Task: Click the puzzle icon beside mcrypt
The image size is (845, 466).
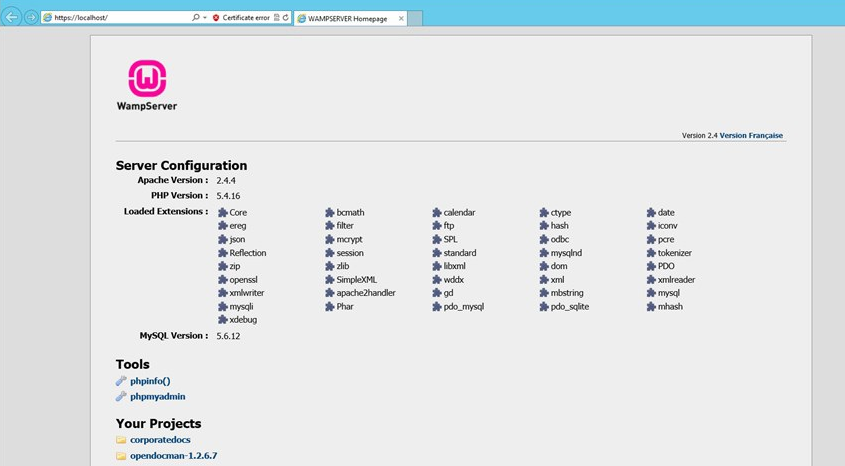Action: pos(330,239)
